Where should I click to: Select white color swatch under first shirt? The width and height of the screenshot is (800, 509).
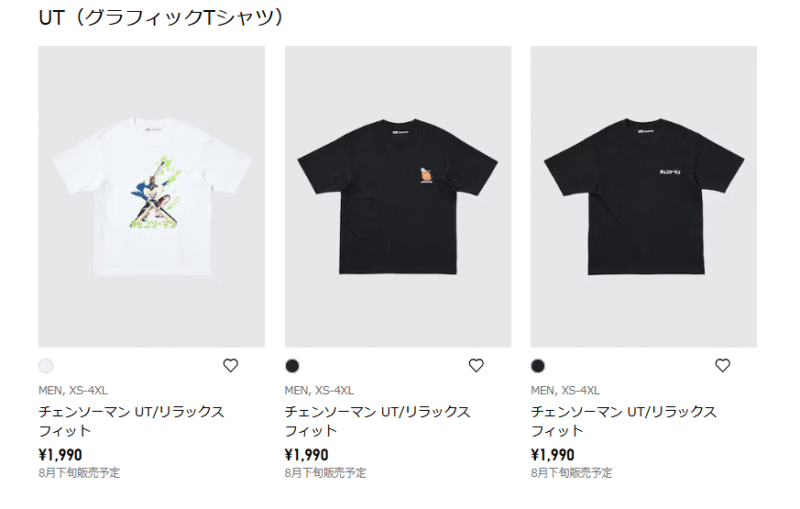(x=46, y=366)
